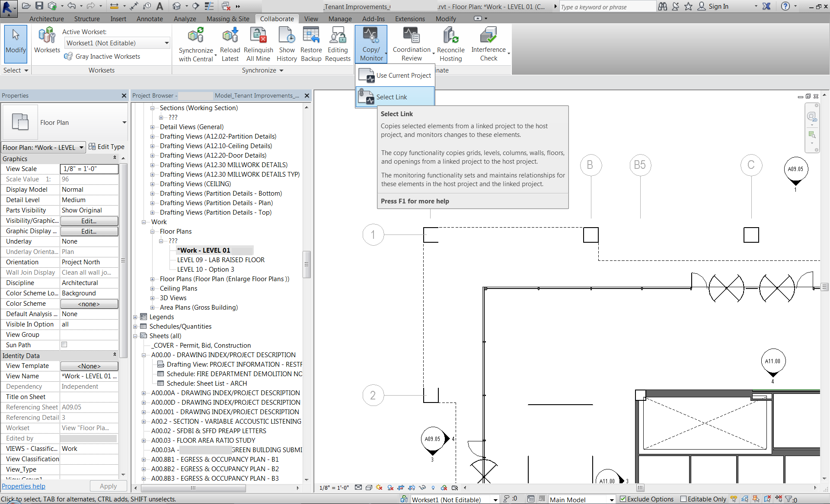Toggle the Sun Path checkbox
Screen dimensions: 830x504
(x=64, y=345)
